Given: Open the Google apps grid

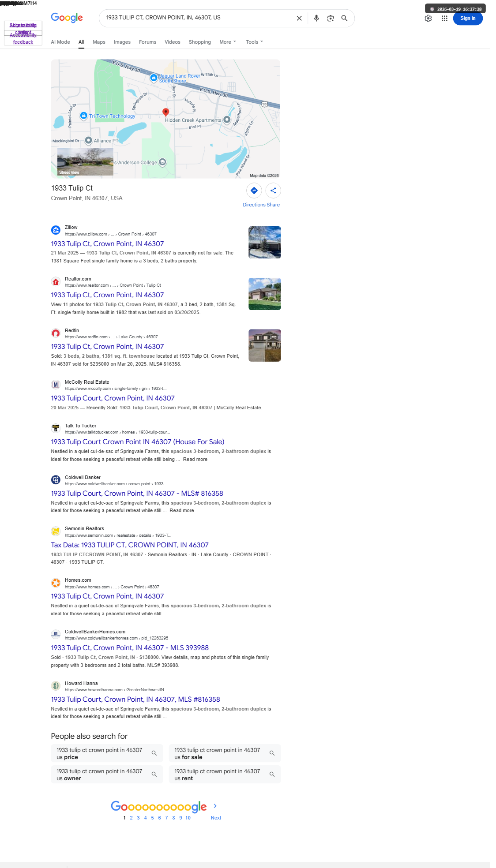Looking at the screenshot, I should click(x=444, y=19).
